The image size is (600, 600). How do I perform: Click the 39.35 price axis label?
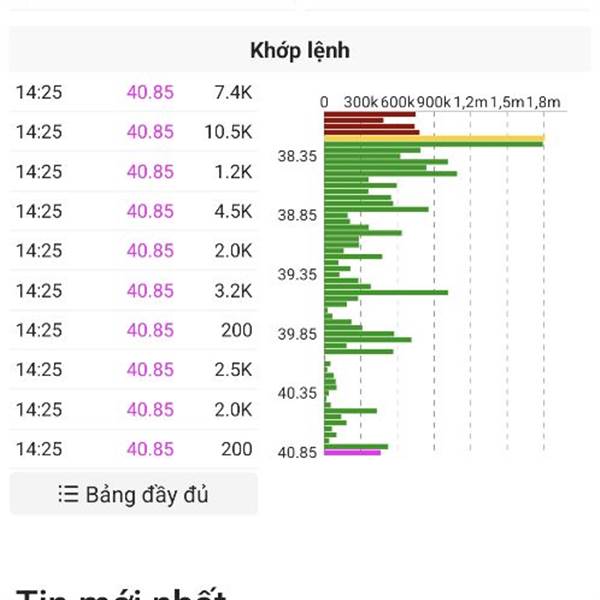click(x=297, y=274)
